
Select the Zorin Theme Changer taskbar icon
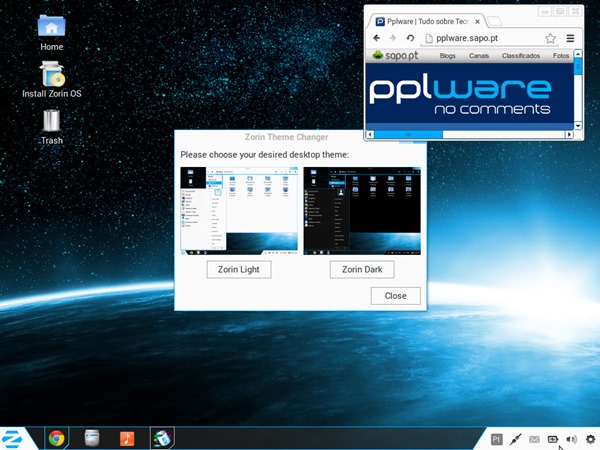(162, 438)
